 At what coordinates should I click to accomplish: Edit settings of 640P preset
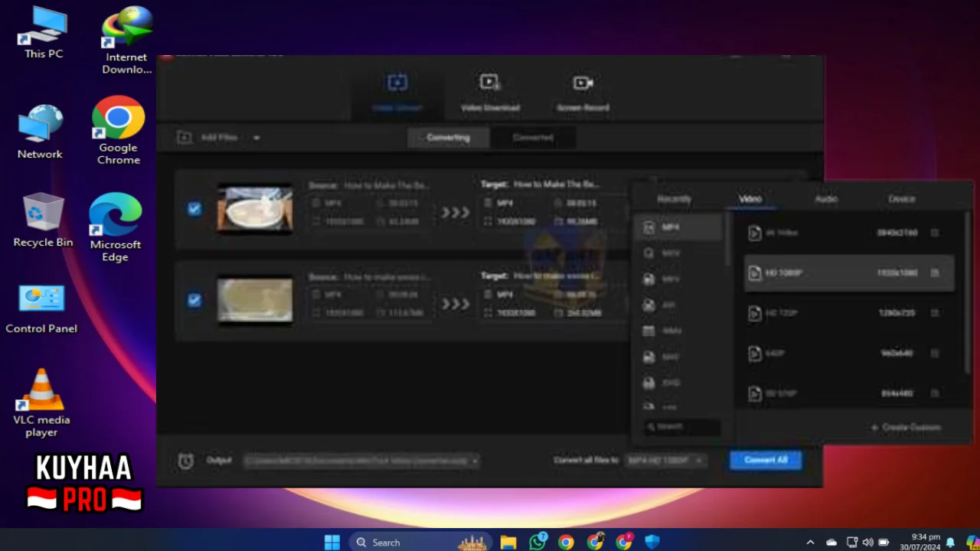click(935, 354)
